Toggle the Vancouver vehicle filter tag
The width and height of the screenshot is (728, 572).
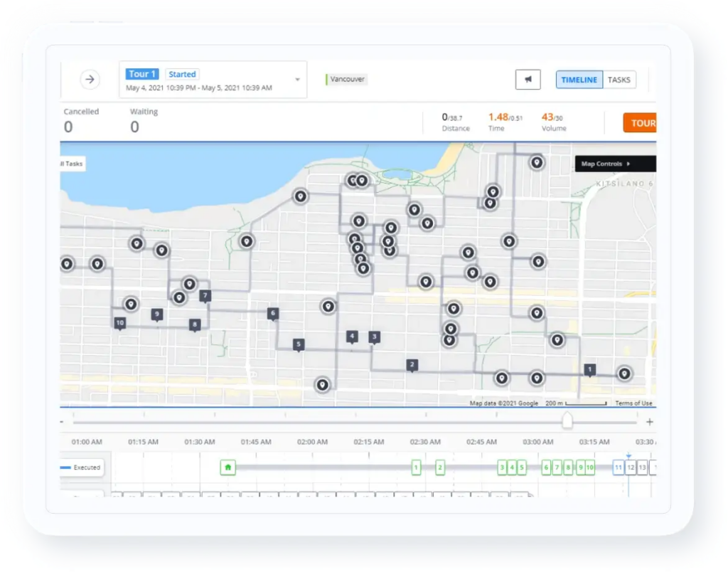click(x=346, y=79)
